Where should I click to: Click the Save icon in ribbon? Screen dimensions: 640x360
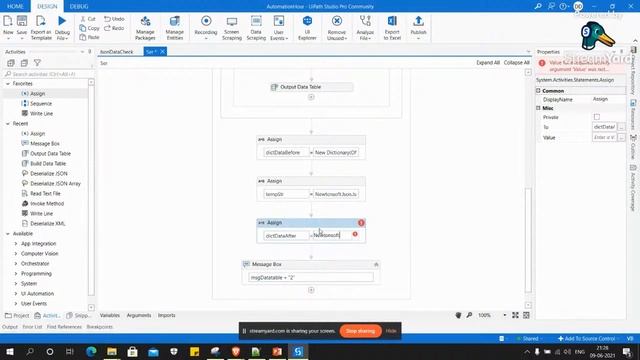[22, 21]
